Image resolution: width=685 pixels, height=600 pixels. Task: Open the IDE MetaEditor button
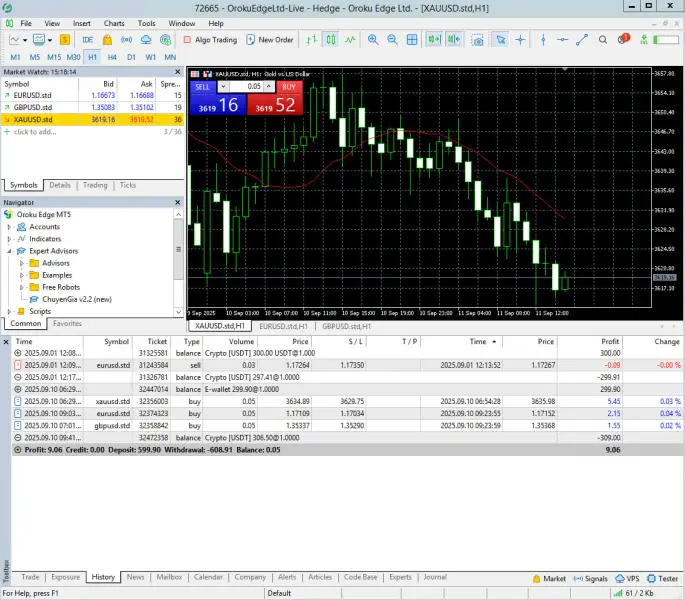point(88,40)
